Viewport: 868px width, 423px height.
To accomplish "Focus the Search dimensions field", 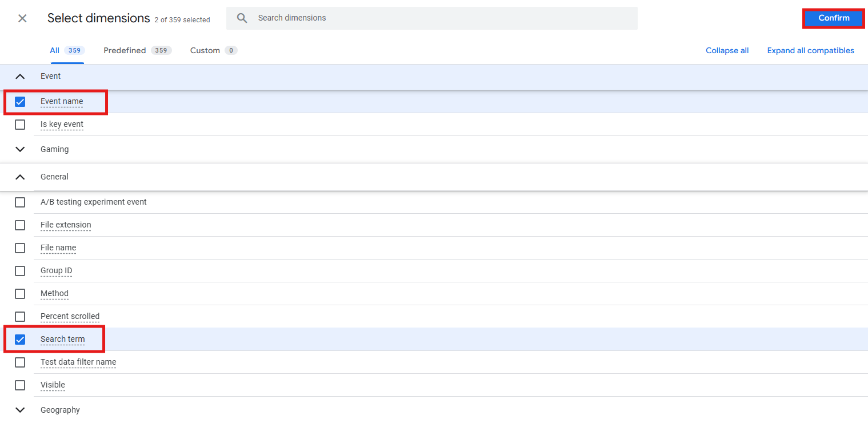I will tap(432, 18).
